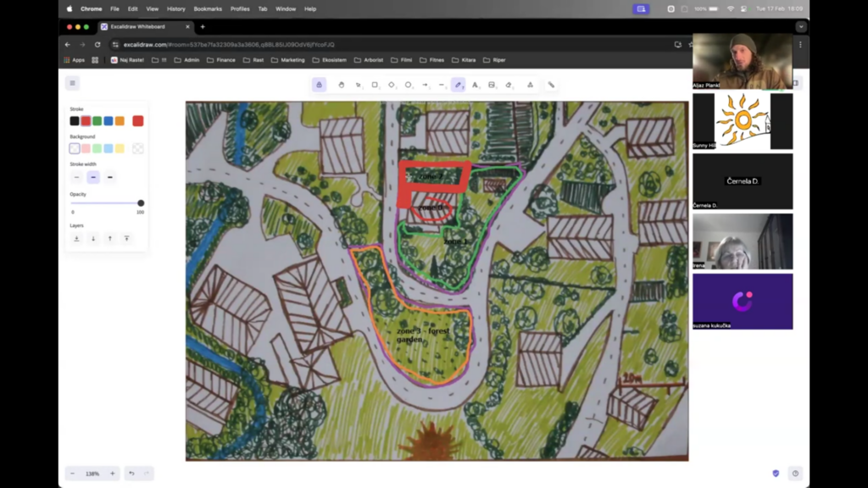Screen dimensions: 868x488
Task: Open the hamburger main menu
Action: click(x=73, y=83)
